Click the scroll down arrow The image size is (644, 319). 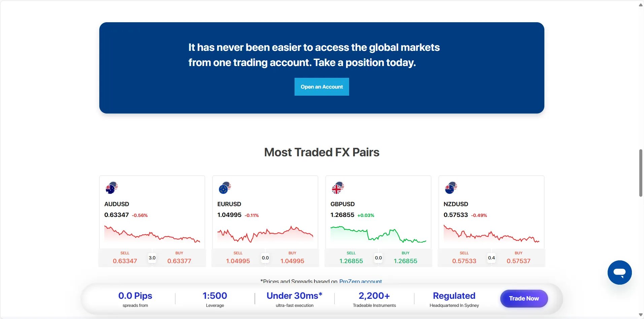point(641,315)
